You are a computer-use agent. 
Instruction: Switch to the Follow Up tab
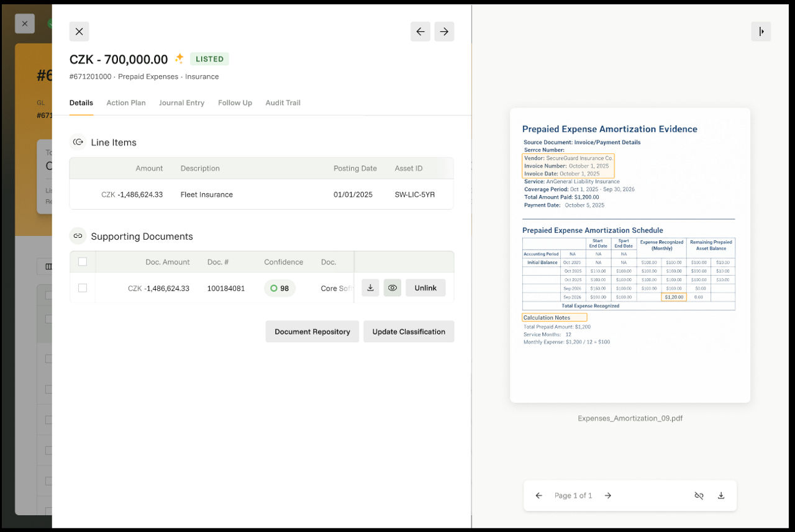point(235,103)
